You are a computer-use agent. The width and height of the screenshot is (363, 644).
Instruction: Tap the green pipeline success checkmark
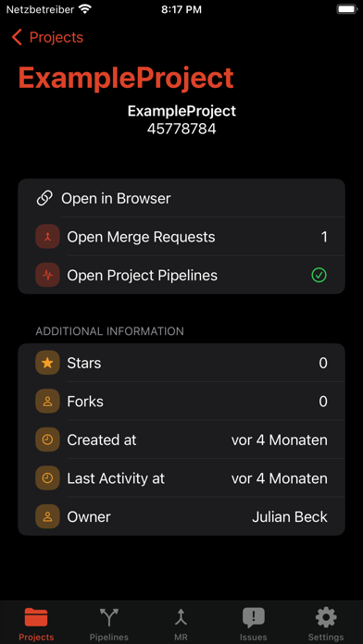point(319,275)
